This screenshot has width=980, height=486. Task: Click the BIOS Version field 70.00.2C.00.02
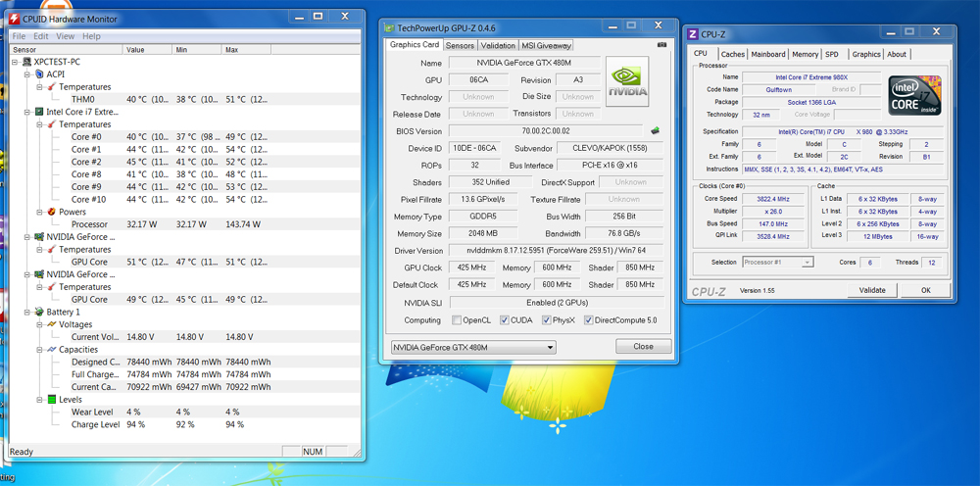coord(546,131)
